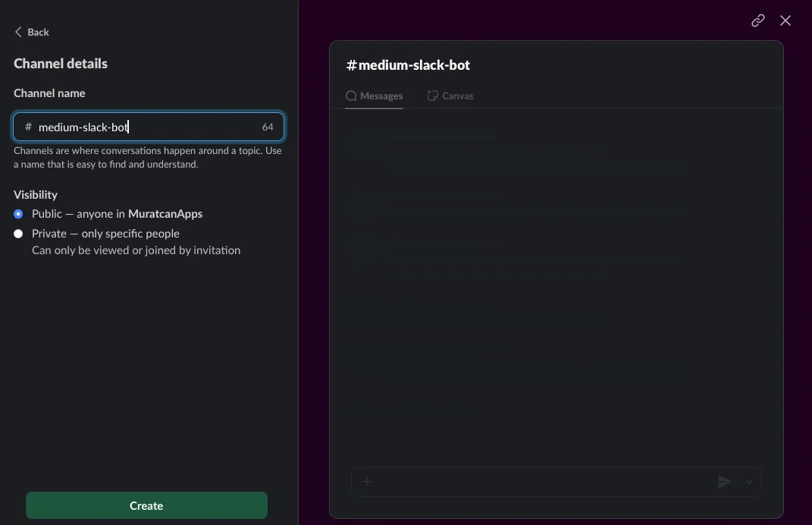Choose 'Private — only specific people' label
Screen dimensions: 812x525
[105, 234]
